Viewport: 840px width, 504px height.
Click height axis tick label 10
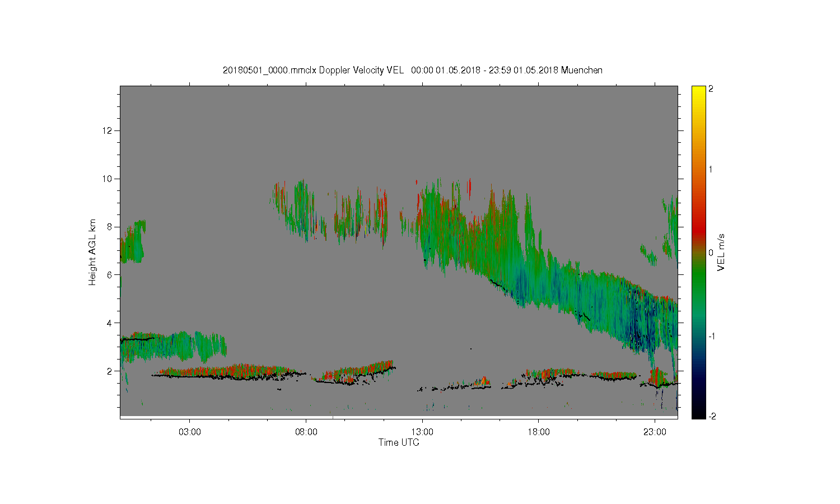[x=108, y=179]
